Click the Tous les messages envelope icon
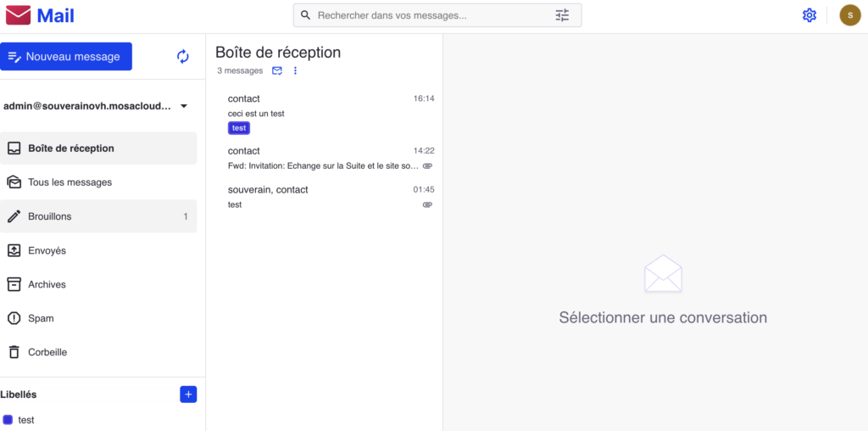 (14, 182)
